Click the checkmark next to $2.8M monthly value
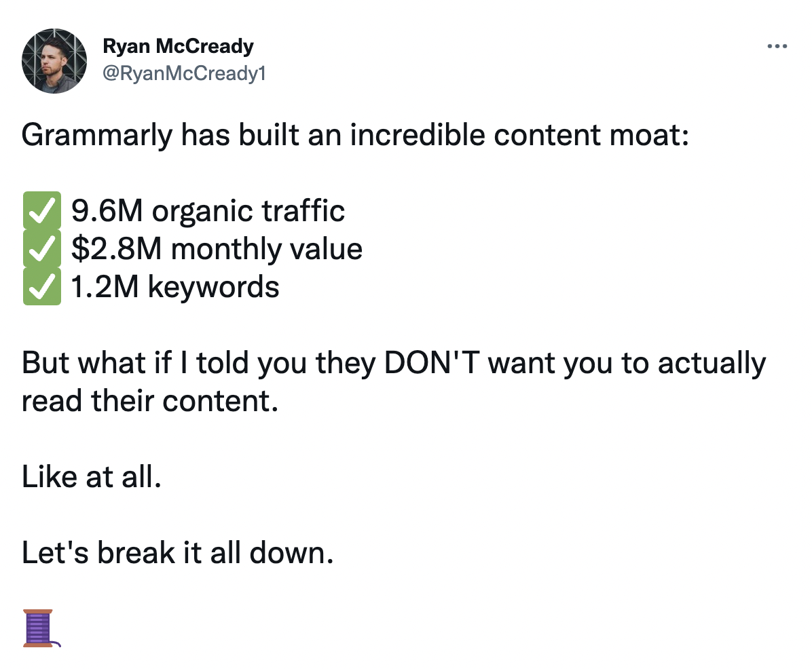 click(x=41, y=248)
